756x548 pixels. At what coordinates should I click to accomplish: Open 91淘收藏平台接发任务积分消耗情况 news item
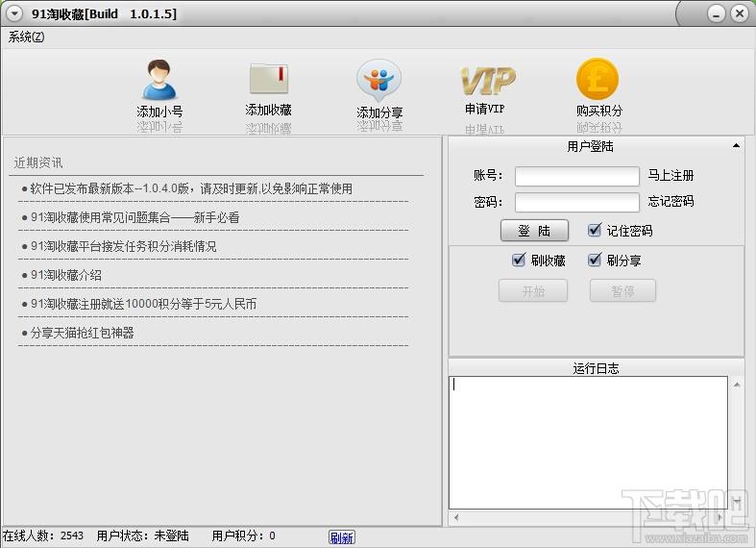click(x=123, y=246)
